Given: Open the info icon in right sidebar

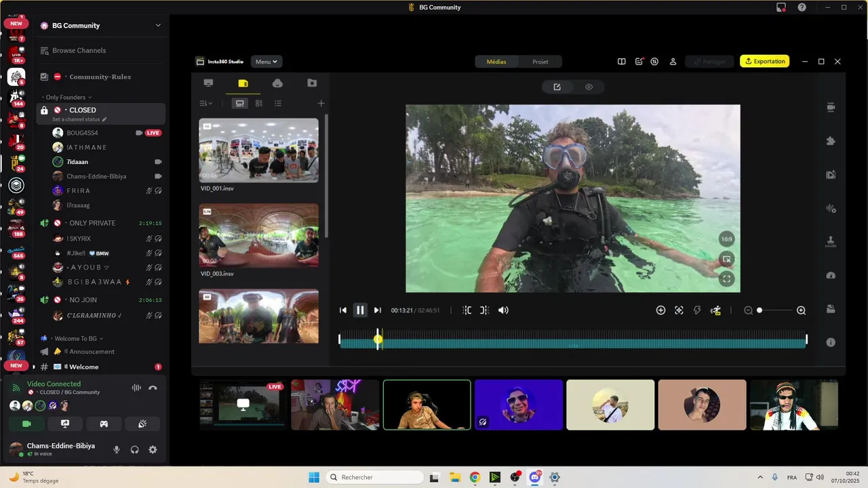Looking at the screenshot, I should [831, 342].
